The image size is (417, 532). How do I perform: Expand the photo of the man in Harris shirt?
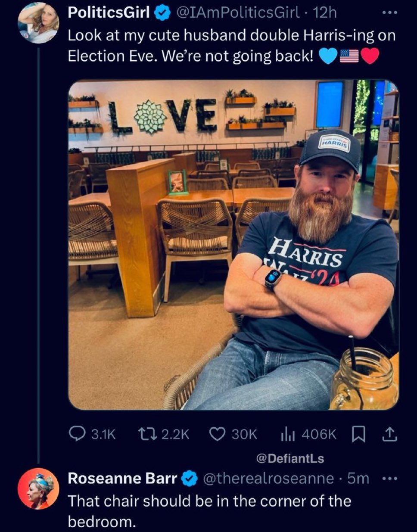(233, 245)
